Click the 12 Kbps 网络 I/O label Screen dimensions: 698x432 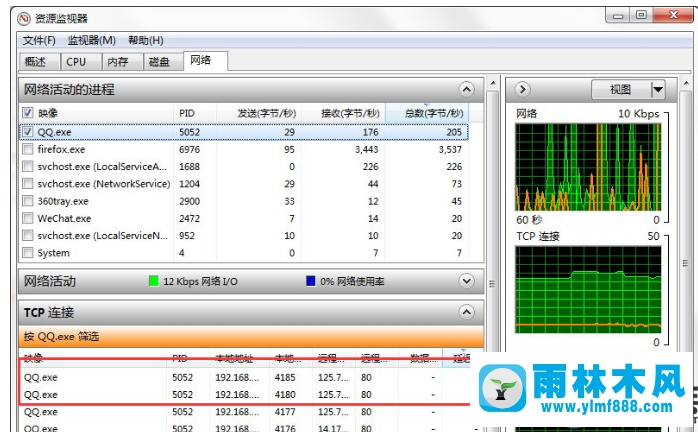pos(200,281)
